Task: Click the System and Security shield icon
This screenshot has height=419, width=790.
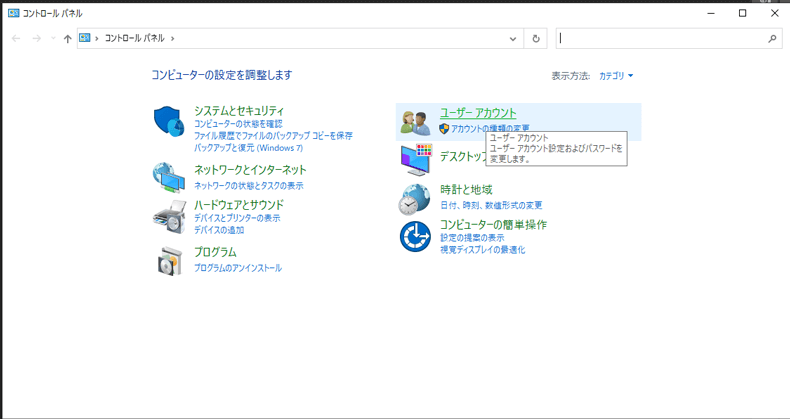Action: click(x=168, y=121)
